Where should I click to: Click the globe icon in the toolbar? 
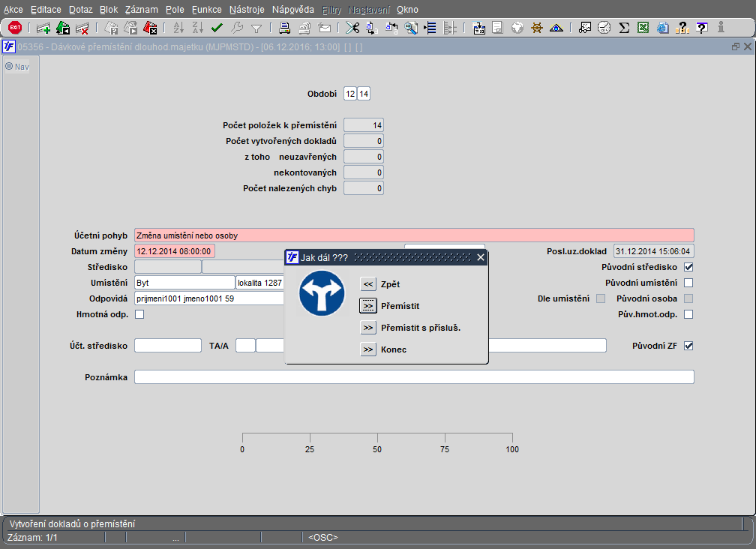[517, 28]
